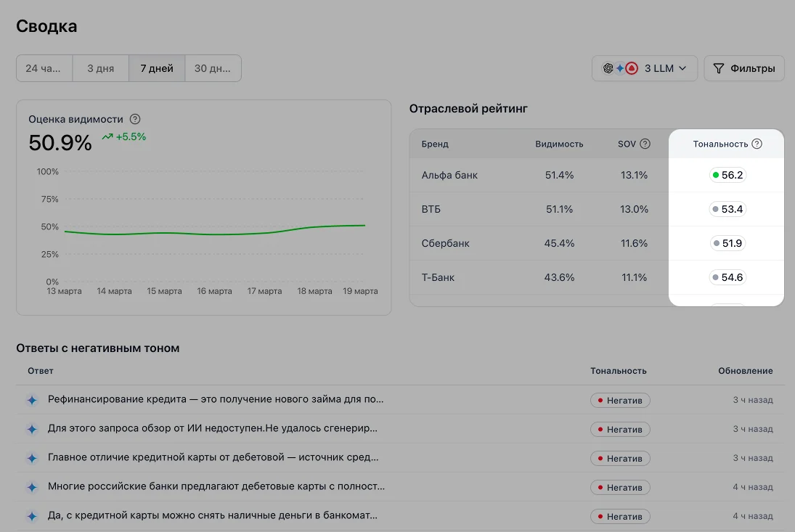Viewport: 795px width, 532px height.
Task: Click Негатив badge on first answer row
Action: coord(619,400)
